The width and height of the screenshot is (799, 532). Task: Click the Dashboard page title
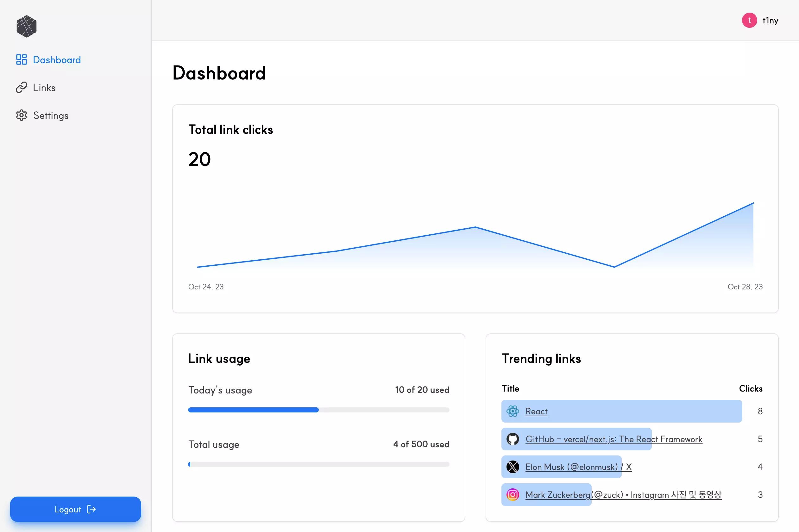219,73
